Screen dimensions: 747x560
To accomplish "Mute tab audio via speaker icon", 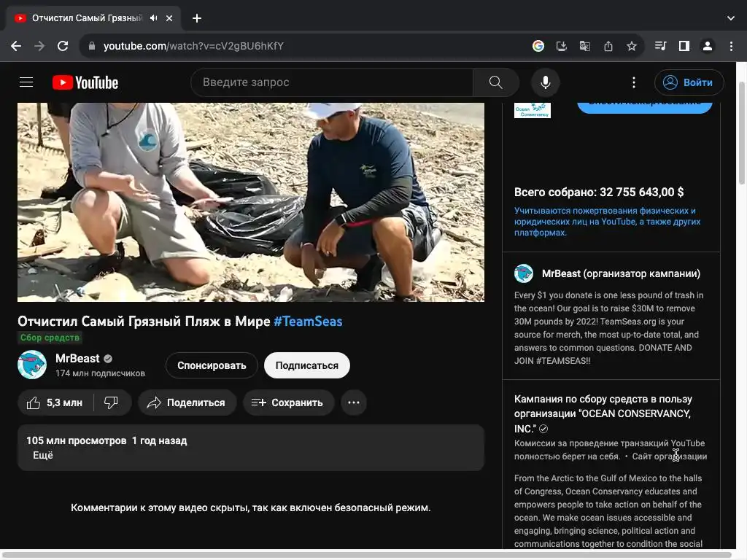I will (153, 18).
